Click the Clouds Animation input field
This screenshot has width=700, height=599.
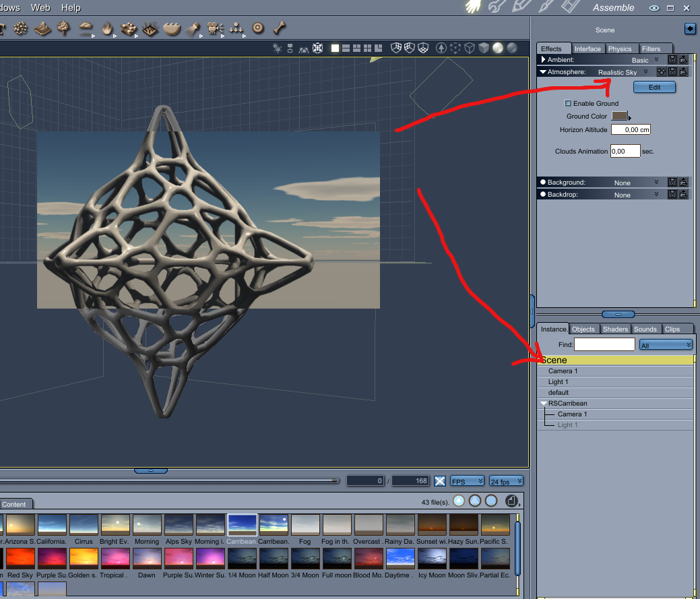(625, 151)
